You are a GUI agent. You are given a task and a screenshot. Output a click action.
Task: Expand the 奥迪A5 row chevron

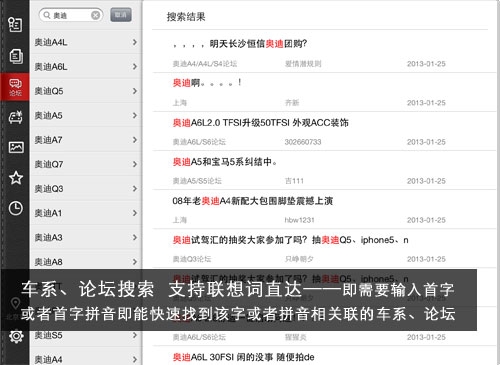[134, 115]
